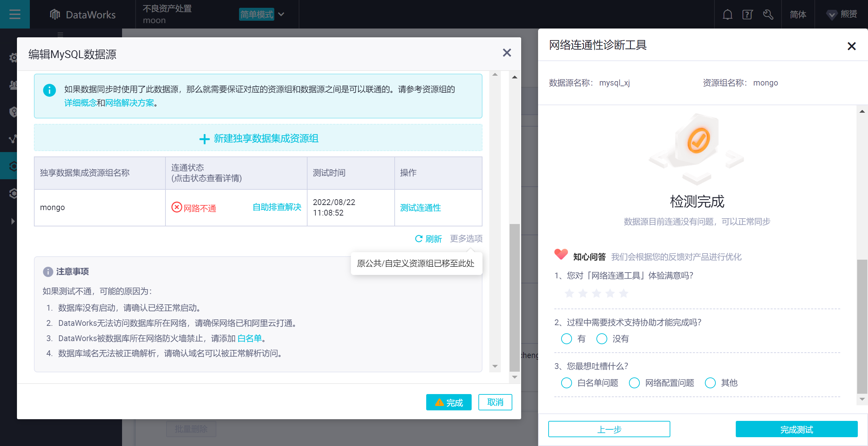The height and width of the screenshot is (446, 868).
Task: Click 自助排查解决 link
Action: (x=277, y=207)
